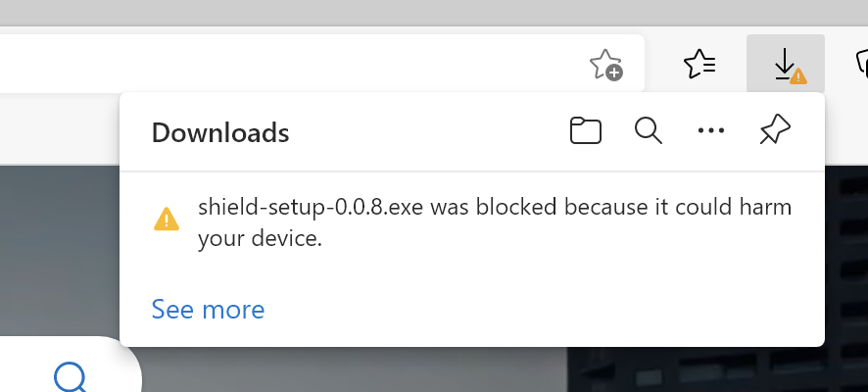
Task: Click partially visible icon at toolbar's right edge
Action: (x=862, y=65)
